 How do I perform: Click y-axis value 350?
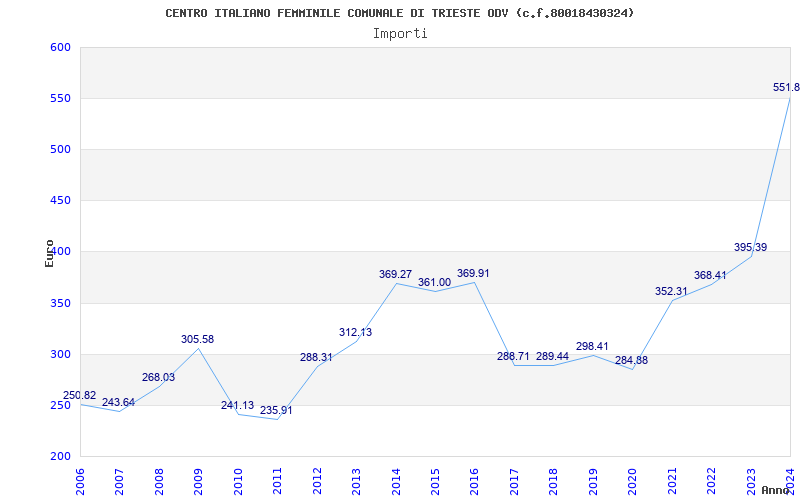coord(60,304)
